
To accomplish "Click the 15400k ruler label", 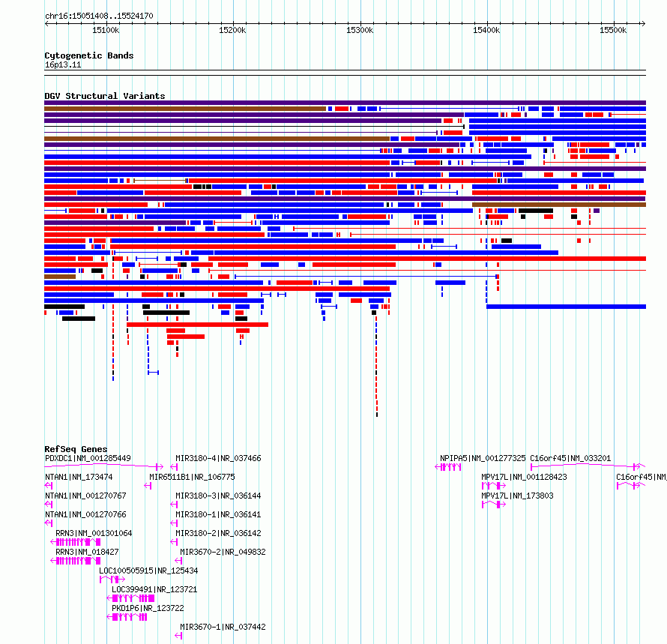I will coord(486,30).
